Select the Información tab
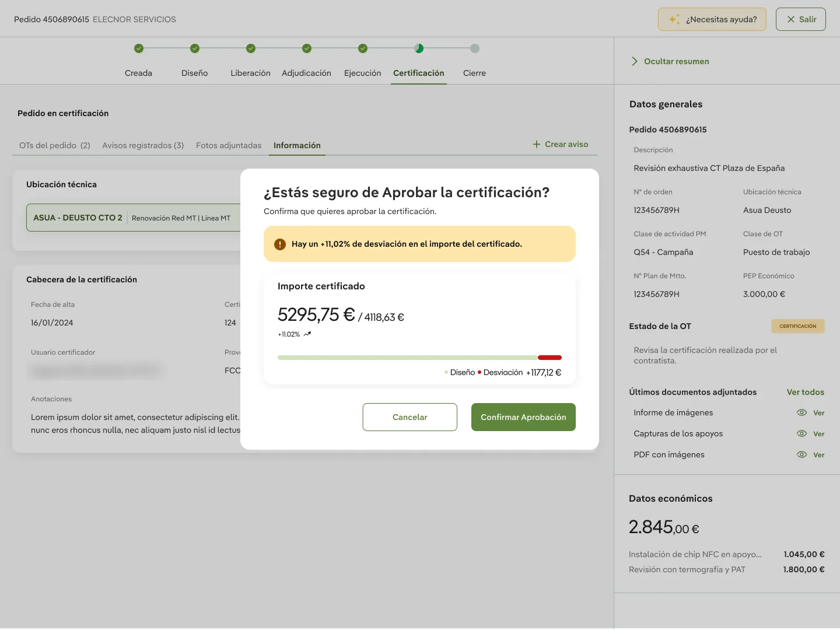 click(297, 145)
